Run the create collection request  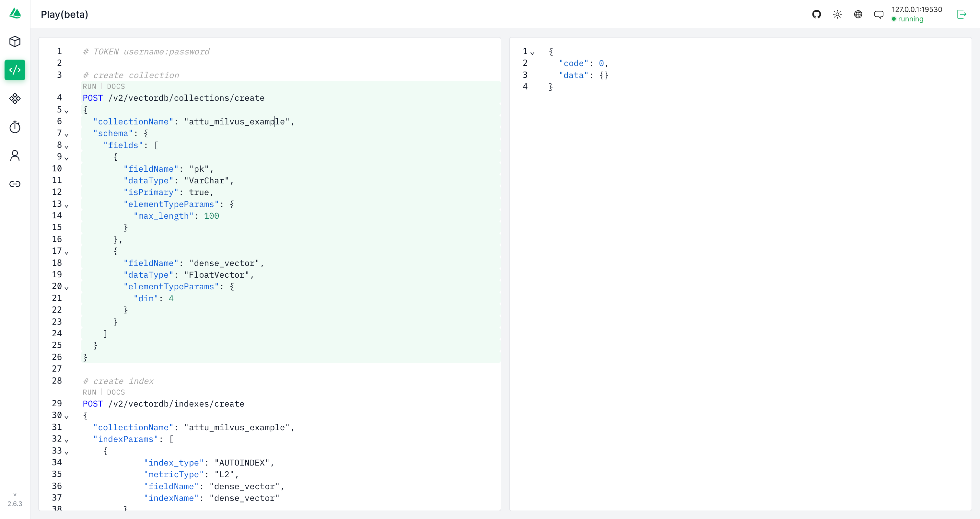pyautogui.click(x=89, y=86)
